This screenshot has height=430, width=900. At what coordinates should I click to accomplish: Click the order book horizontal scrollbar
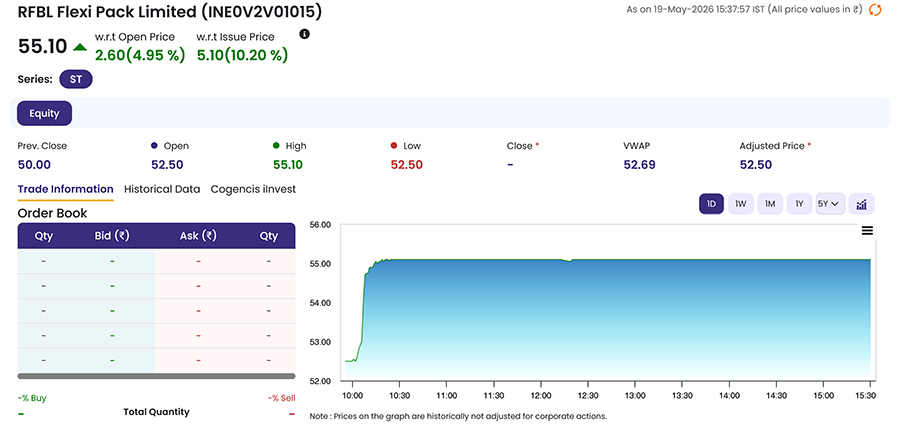point(156,376)
